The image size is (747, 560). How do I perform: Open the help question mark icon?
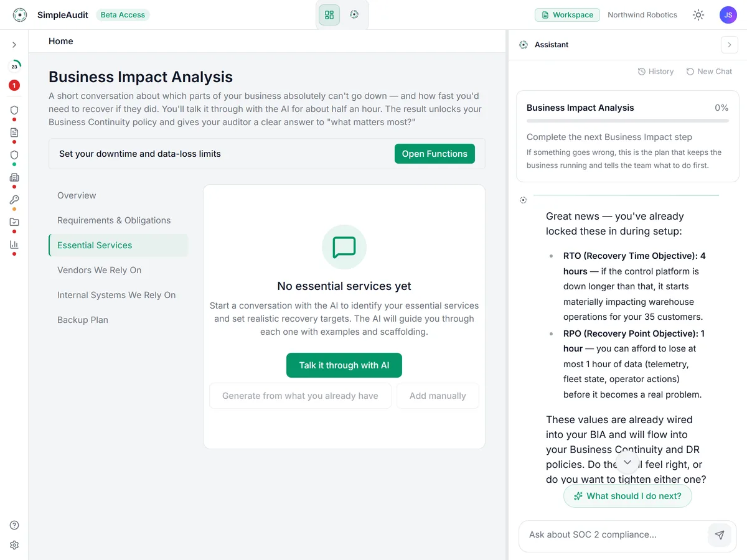[14, 525]
